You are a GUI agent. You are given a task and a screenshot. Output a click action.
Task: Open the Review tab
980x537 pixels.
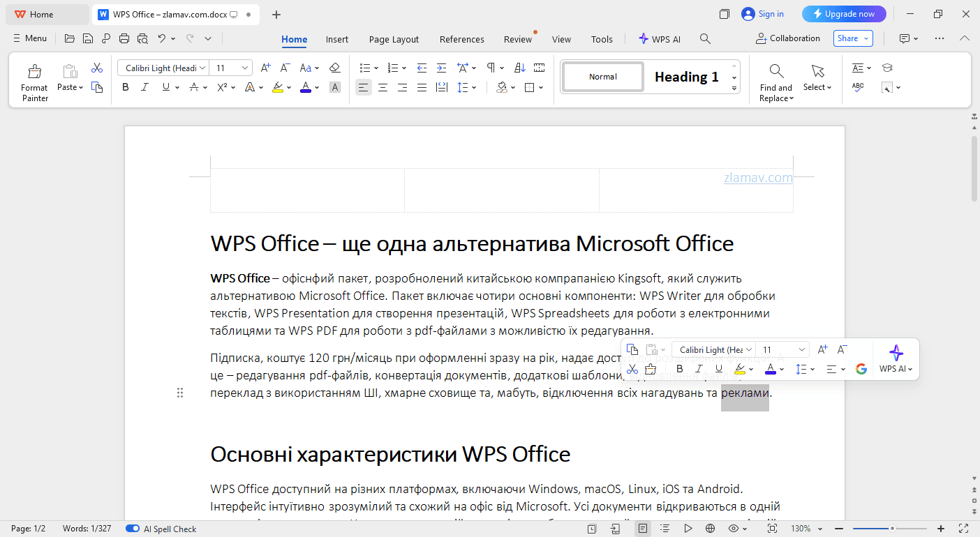pos(518,39)
